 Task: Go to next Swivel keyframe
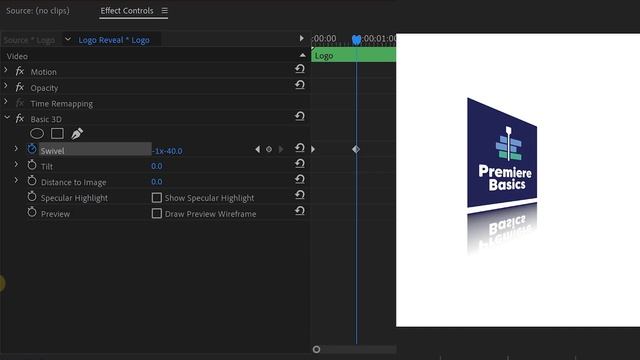coord(281,149)
